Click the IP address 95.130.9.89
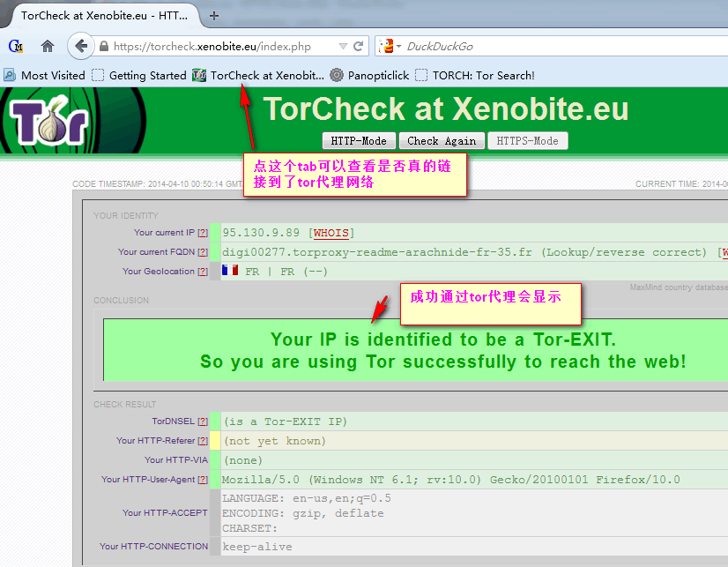 point(261,233)
